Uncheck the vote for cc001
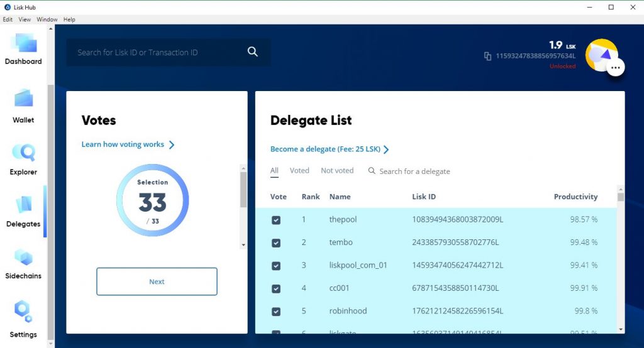 pos(276,289)
